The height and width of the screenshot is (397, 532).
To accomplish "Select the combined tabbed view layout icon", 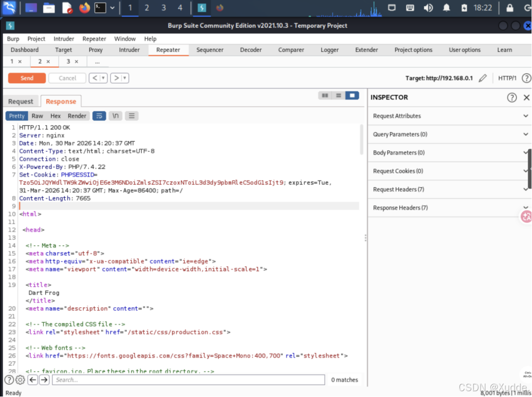I will (x=352, y=96).
